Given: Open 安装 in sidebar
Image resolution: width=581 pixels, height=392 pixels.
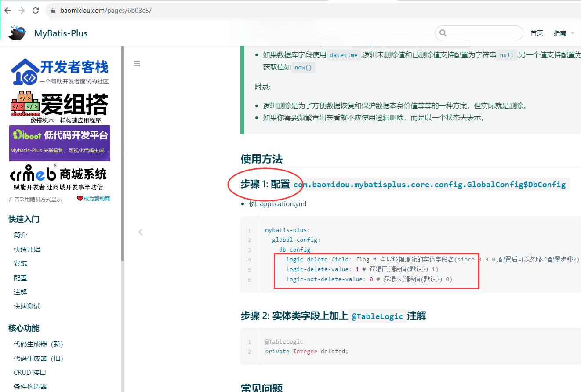Looking at the screenshot, I should click(20, 263).
